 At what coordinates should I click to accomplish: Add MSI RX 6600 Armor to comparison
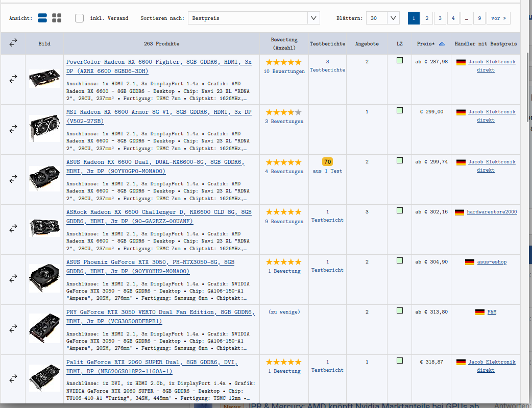pos(13,129)
